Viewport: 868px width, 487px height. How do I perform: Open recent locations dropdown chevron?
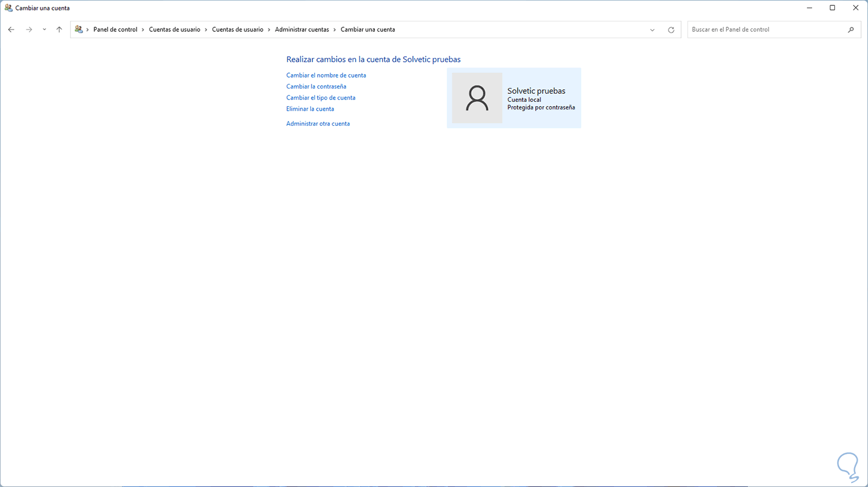point(44,30)
